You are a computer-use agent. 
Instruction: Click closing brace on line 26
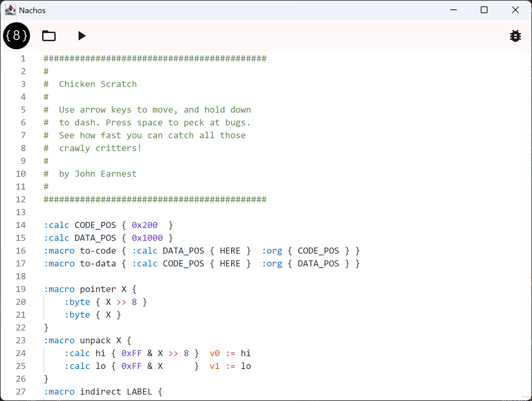46,379
